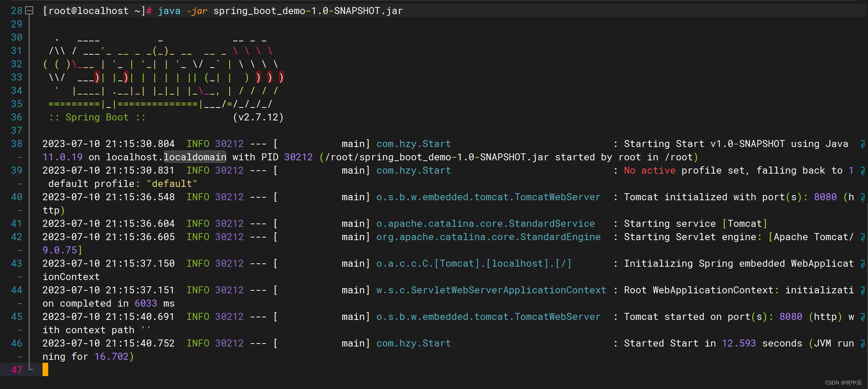868x389 pixels.
Task: Click the timestamp '2023-07-10 21:15:40.752'
Action: pos(109,343)
